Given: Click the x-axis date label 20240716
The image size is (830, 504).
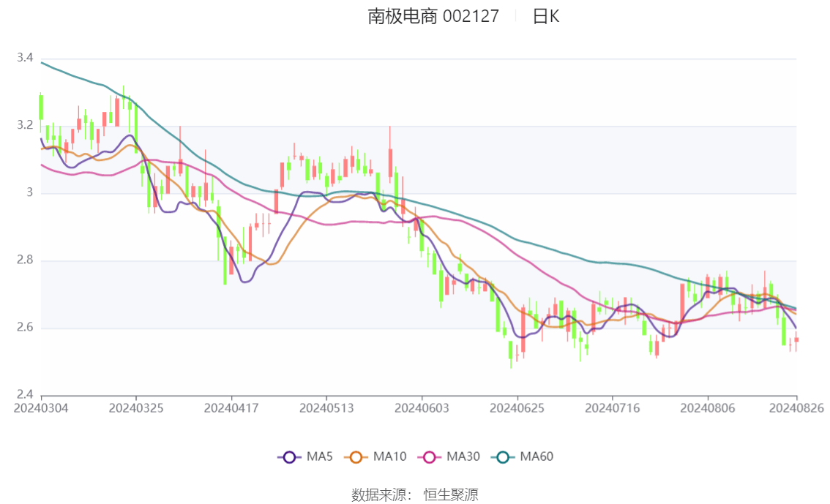Looking at the screenshot, I should tap(613, 408).
